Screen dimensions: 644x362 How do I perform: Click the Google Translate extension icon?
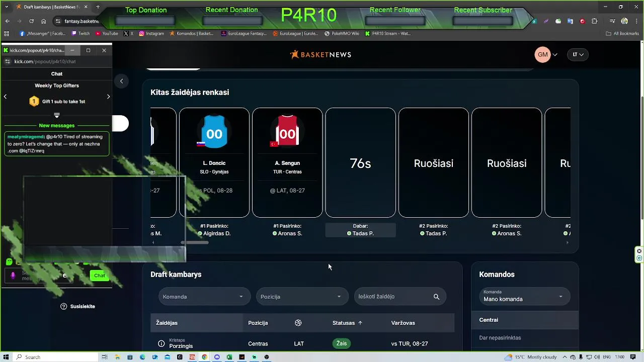tap(570, 21)
